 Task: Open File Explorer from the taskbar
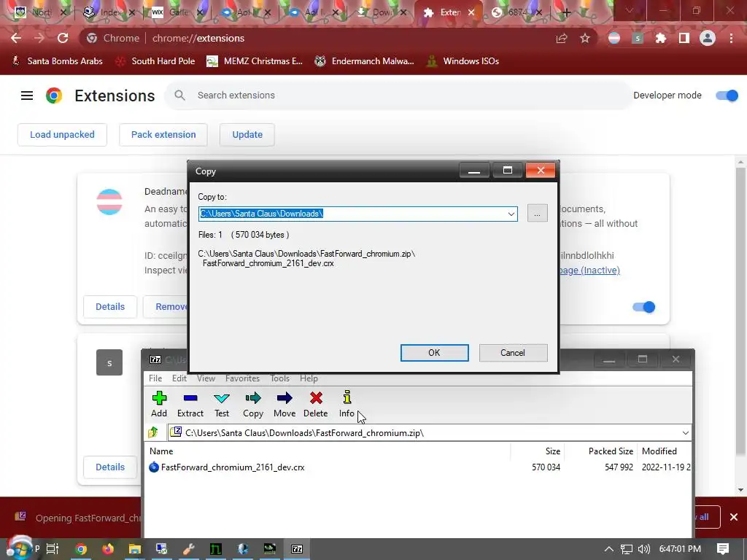(135, 549)
